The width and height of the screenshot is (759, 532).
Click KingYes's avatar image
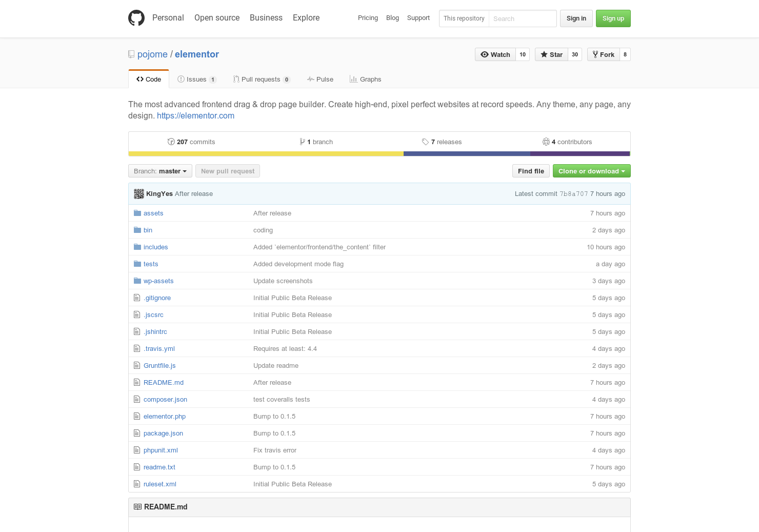point(138,193)
